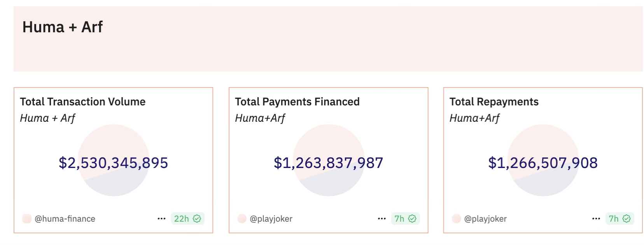Click the Huma + Arf header text
The width and height of the screenshot is (644, 245).
[x=63, y=27]
